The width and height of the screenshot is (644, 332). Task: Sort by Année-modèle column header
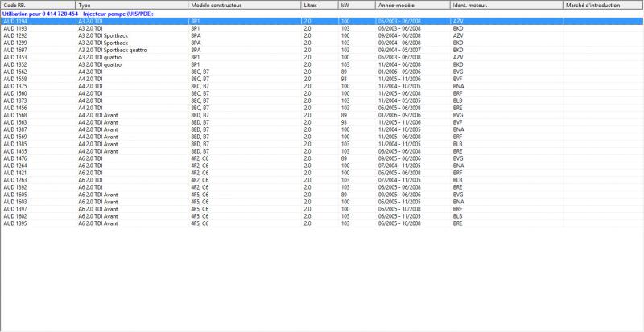413,6
